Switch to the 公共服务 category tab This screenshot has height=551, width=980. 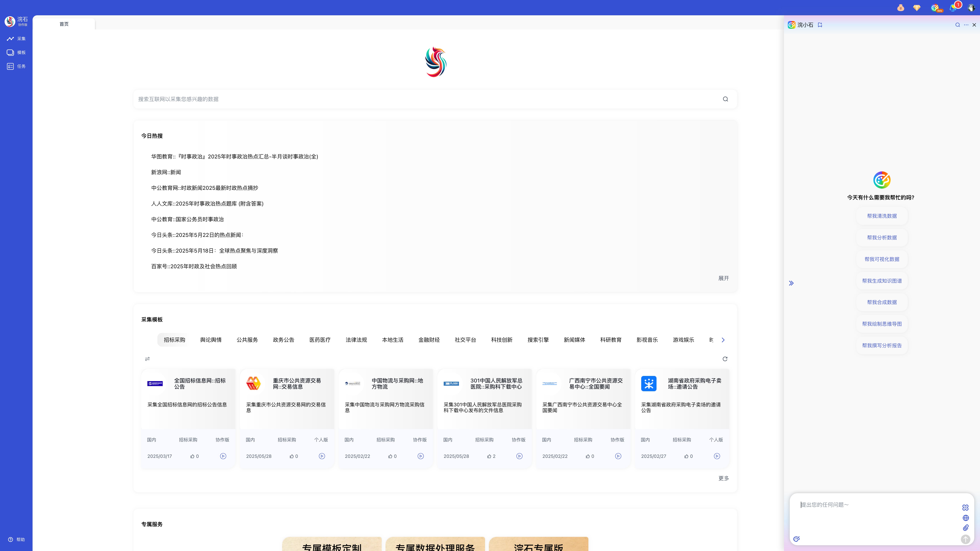point(247,340)
